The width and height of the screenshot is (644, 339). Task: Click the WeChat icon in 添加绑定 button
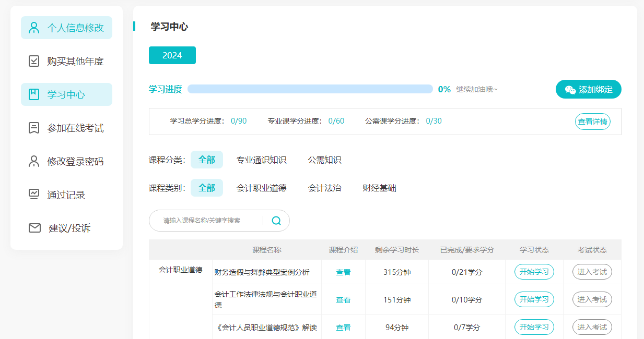coord(570,90)
